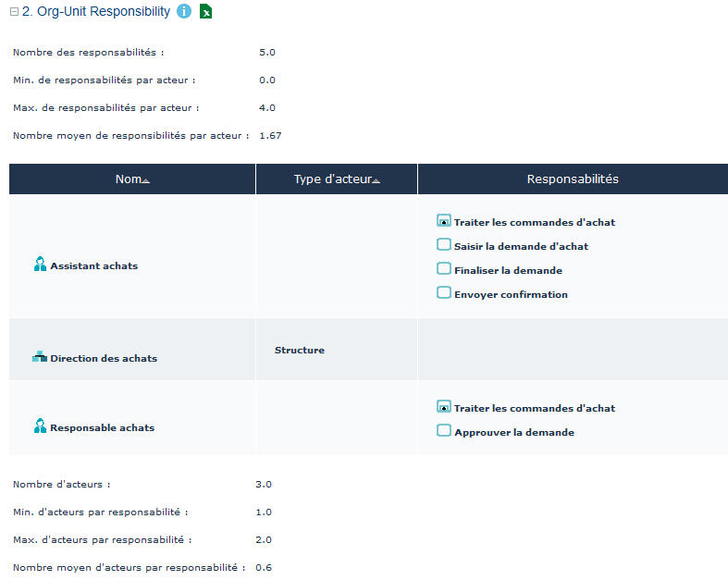
Task: Click the Responsable achats person icon
Action: coord(40,427)
